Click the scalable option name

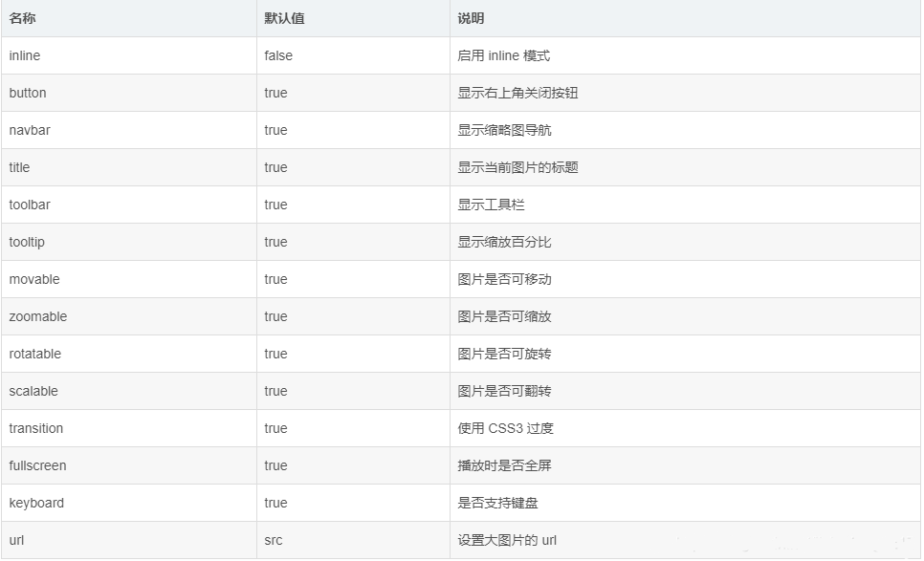[x=33, y=391]
